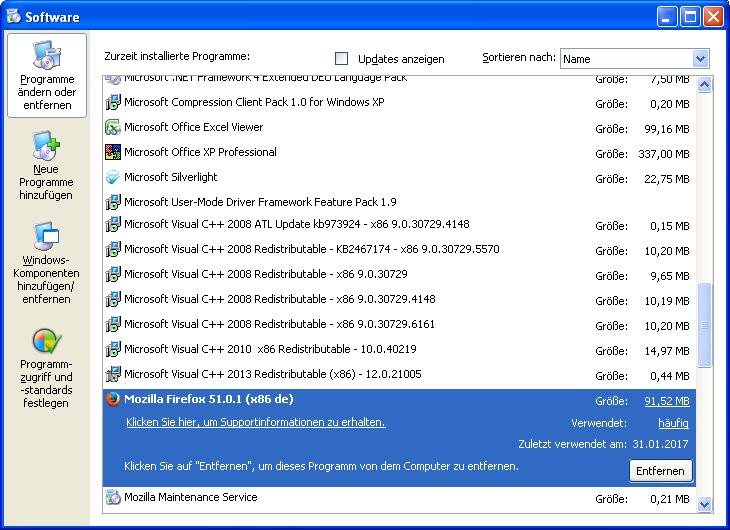Click the Software title bar icon
Screen dimensions: 730x530
click(x=14, y=16)
